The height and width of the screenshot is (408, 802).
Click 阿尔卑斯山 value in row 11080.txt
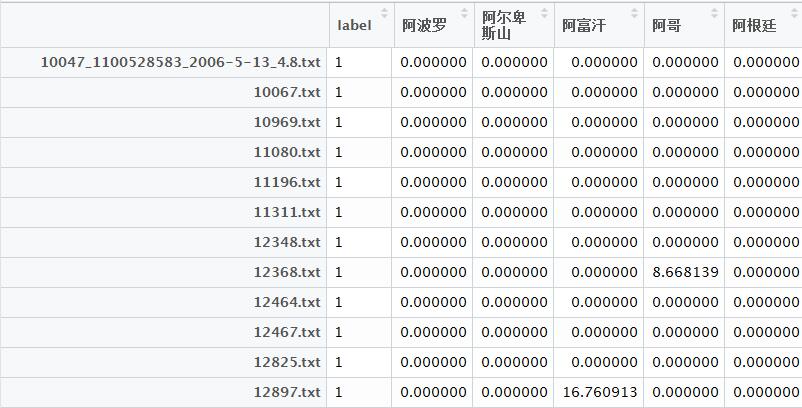[514, 152]
